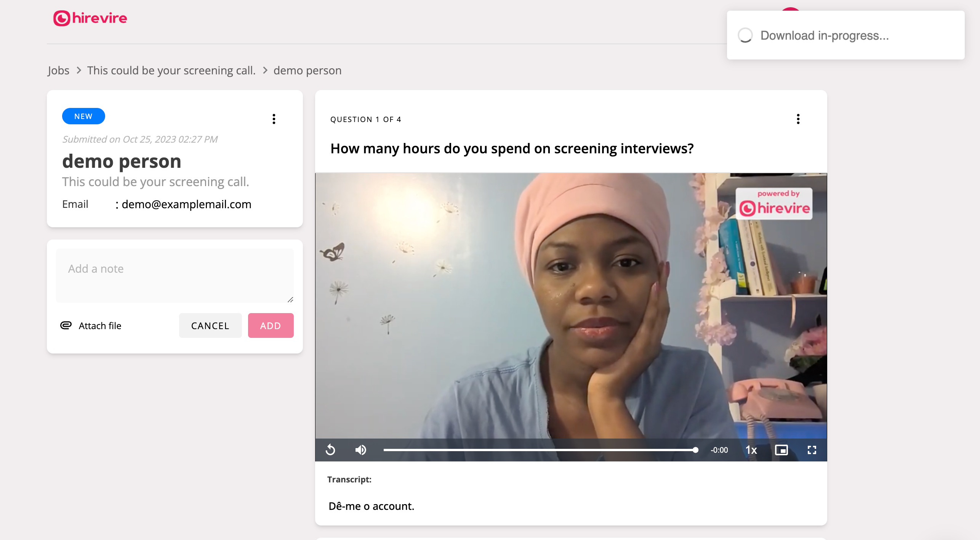This screenshot has width=980, height=540.
Task: Click the candidate video thumbnail
Action: [x=570, y=305]
